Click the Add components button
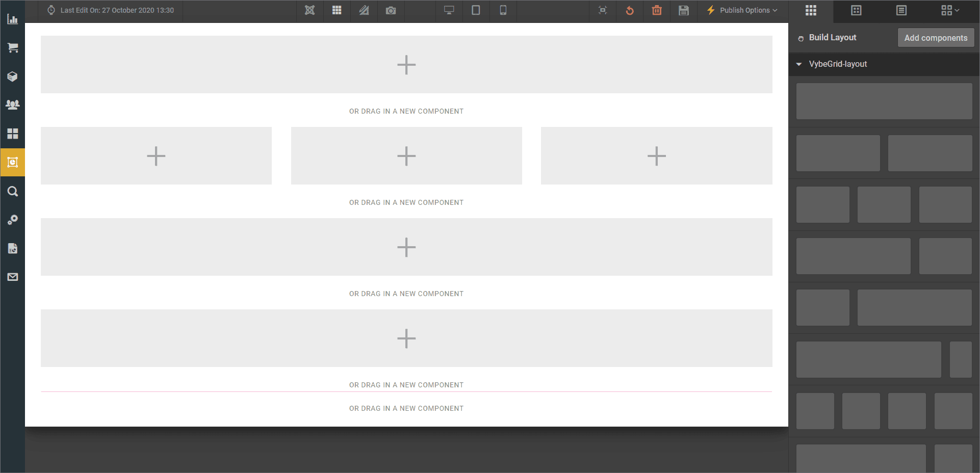The image size is (980, 473). 936,37
